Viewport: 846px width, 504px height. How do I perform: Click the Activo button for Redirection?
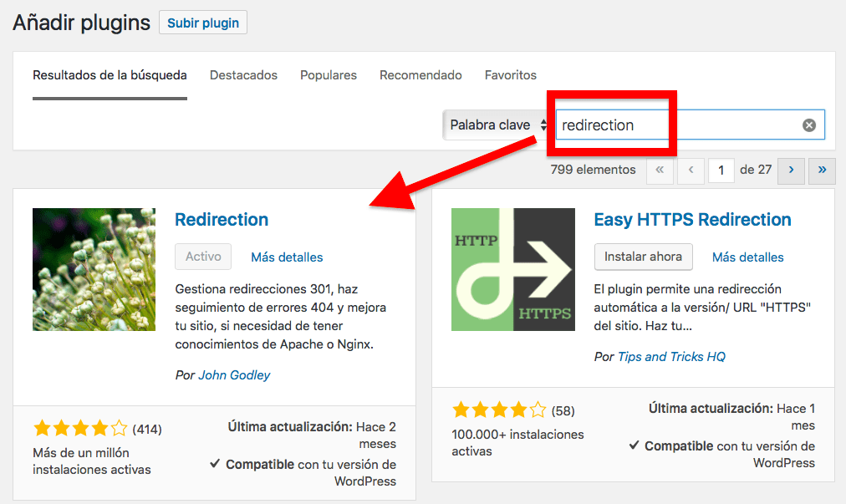pos(203,257)
